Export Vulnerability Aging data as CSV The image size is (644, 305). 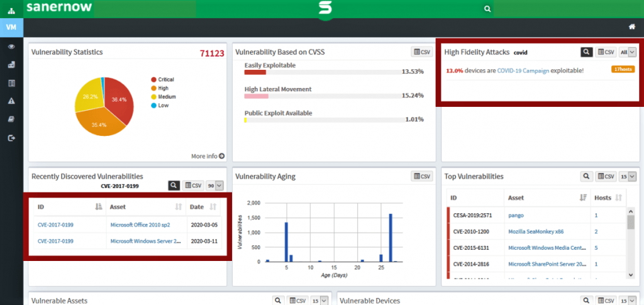[422, 177]
